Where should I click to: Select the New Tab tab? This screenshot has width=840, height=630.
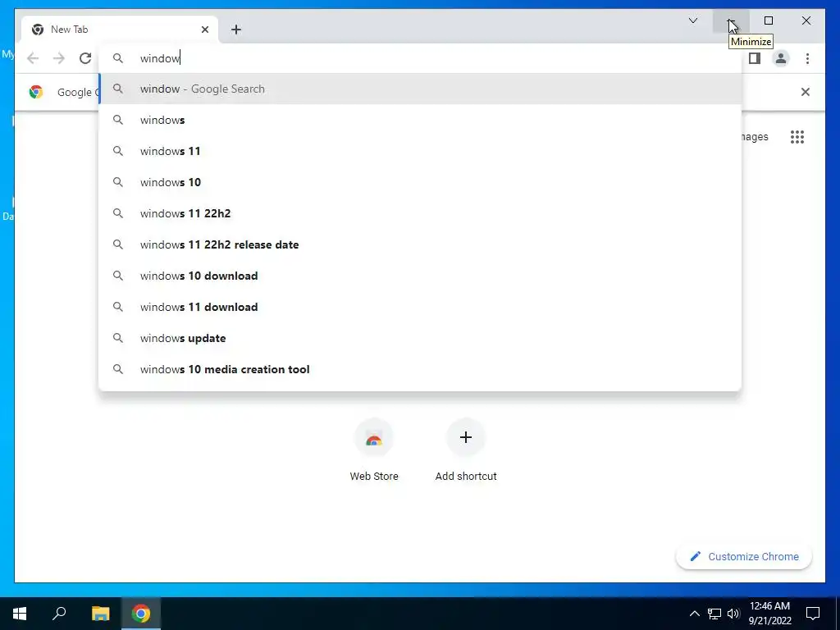click(x=120, y=30)
